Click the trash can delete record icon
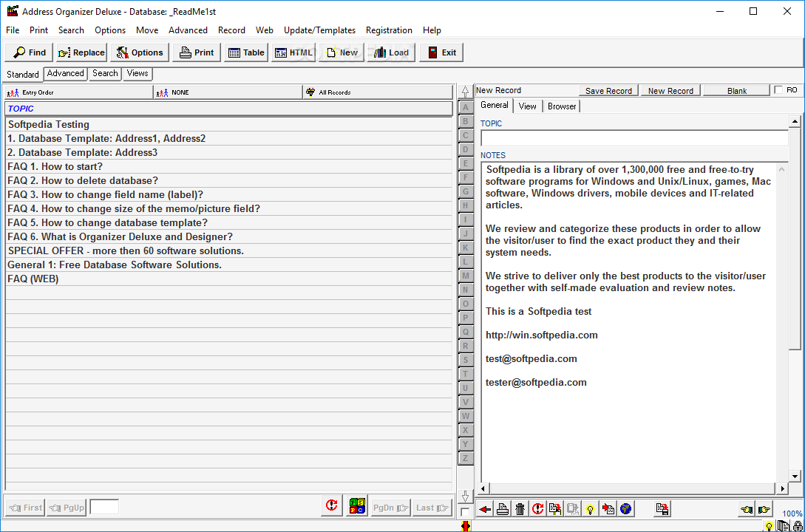This screenshot has width=805, height=532. pyautogui.click(x=520, y=509)
